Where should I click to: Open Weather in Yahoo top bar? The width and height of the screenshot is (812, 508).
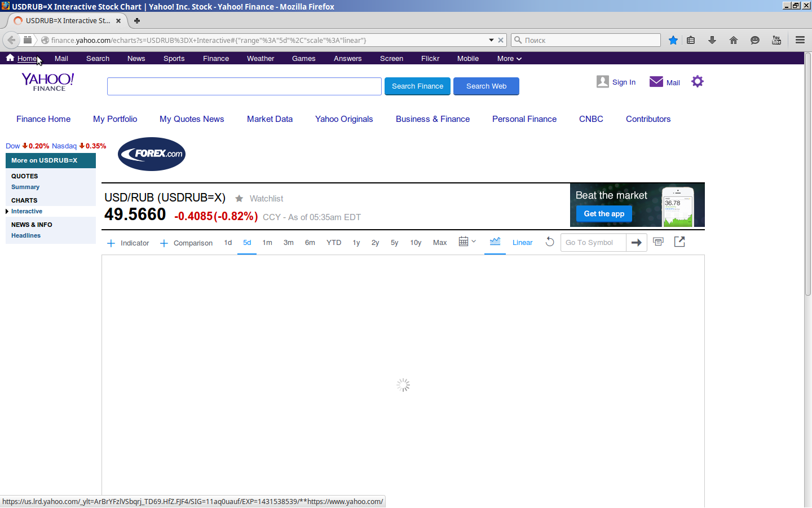[x=261, y=59]
